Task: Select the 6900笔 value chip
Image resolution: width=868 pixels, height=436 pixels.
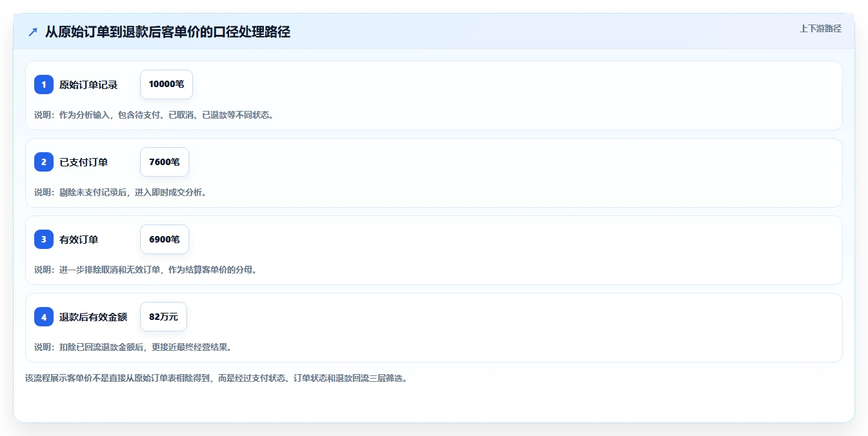Action: [x=165, y=239]
